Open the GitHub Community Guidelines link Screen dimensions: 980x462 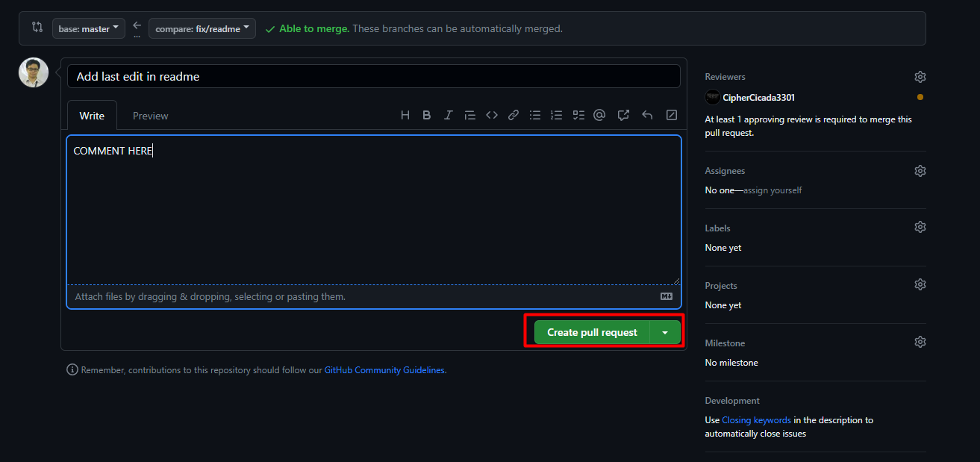pyautogui.click(x=384, y=370)
